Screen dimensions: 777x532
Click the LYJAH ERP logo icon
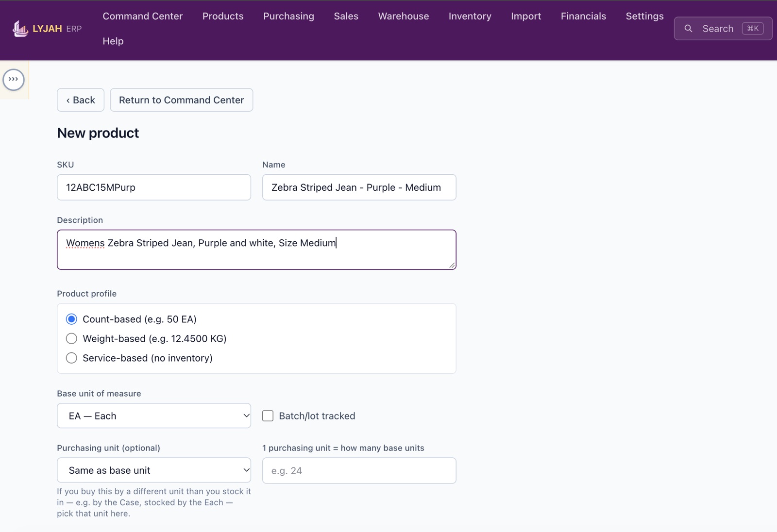point(20,29)
